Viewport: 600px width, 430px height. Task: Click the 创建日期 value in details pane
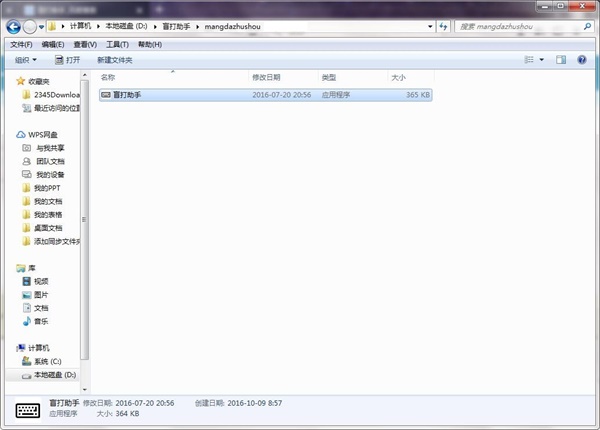pyautogui.click(x=255, y=403)
